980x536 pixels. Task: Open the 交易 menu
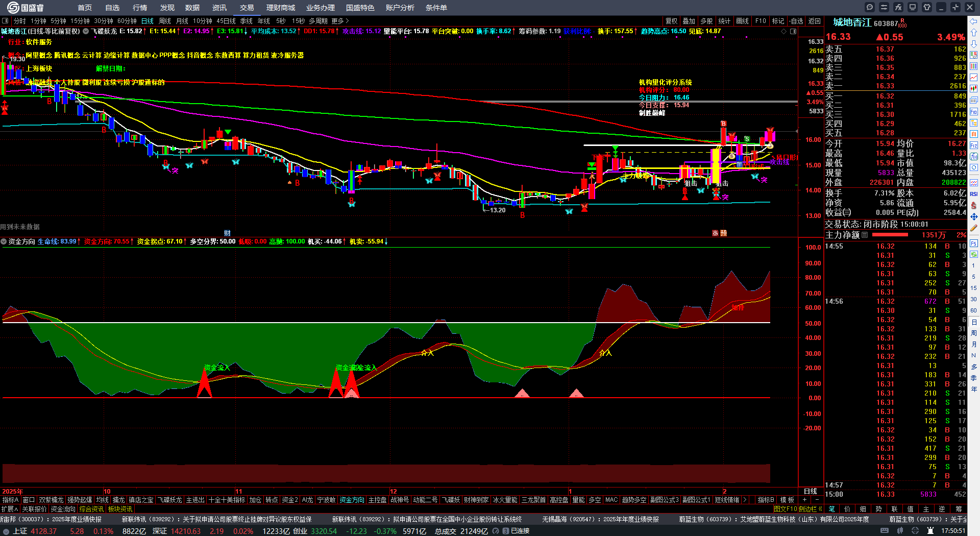click(x=247, y=8)
